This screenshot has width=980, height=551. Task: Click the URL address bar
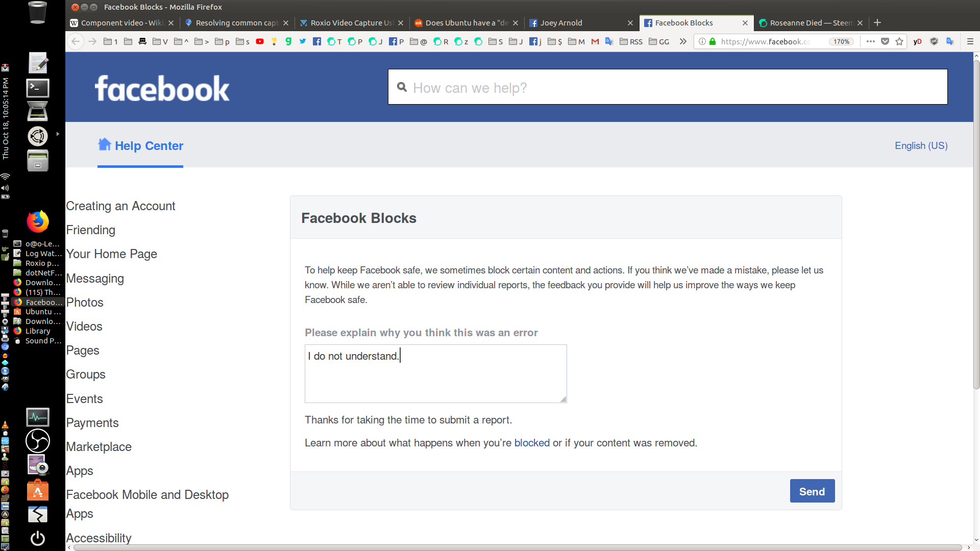point(766,41)
